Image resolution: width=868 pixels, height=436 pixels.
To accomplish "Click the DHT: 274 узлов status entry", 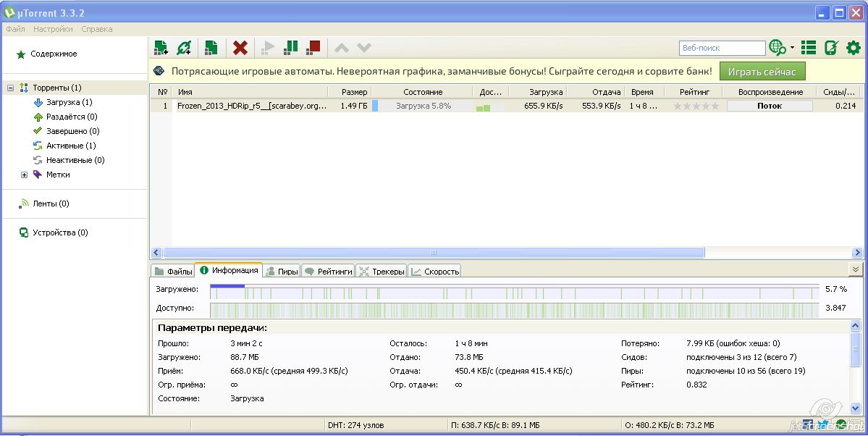I will click(x=356, y=425).
